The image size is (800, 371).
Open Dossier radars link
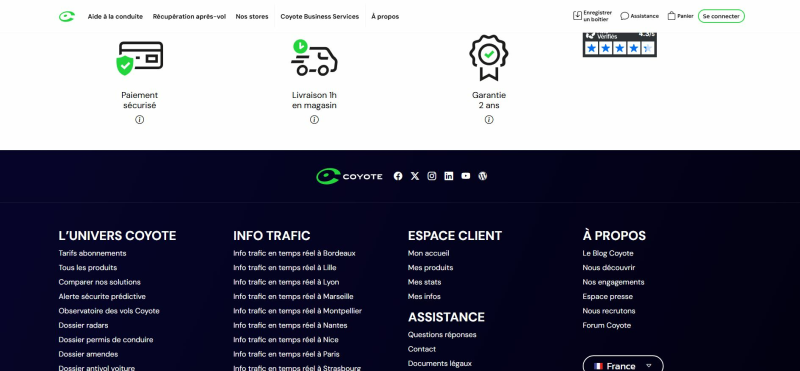click(83, 325)
